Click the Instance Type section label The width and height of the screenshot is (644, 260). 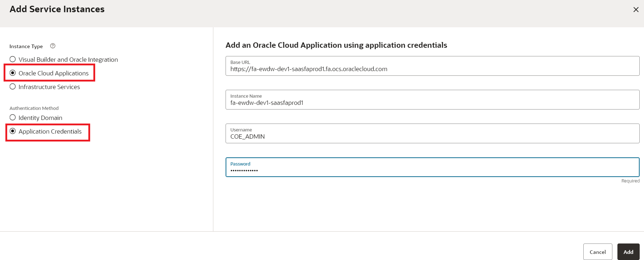[x=26, y=46]
